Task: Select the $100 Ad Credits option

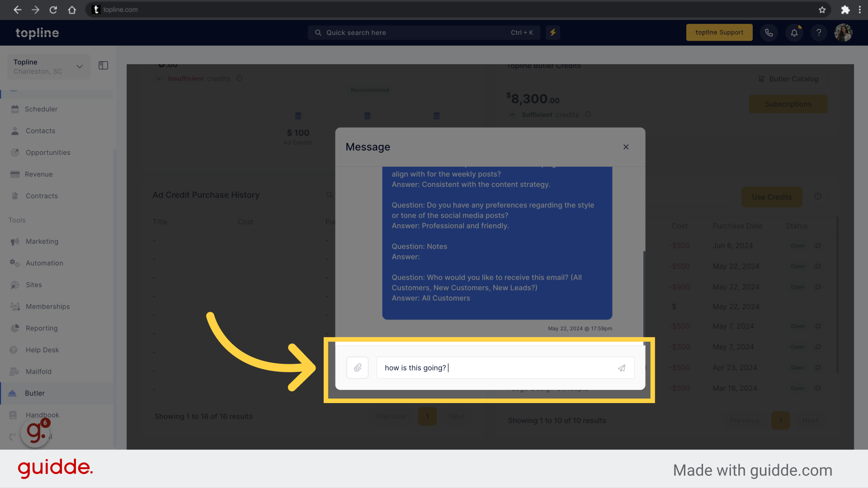Action: (298, 129)
